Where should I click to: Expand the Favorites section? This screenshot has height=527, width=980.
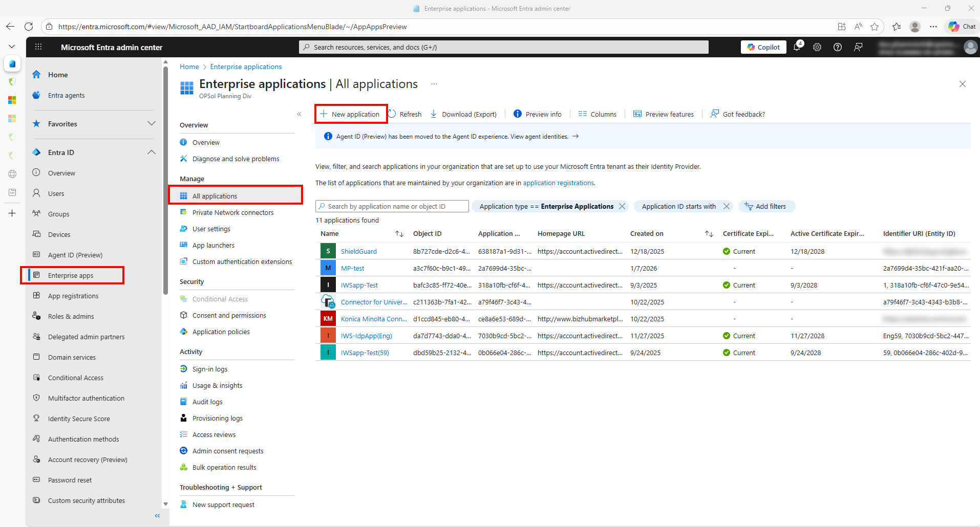pyautogui.click(x=152, y=124)
